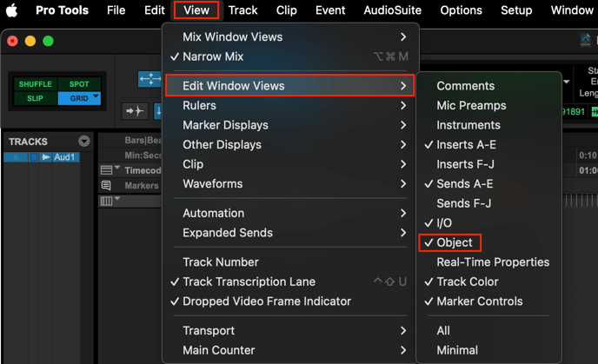The image size is (598, 364).
Task: Select the Aud1 track in list
Action: [x=65, y=158]
